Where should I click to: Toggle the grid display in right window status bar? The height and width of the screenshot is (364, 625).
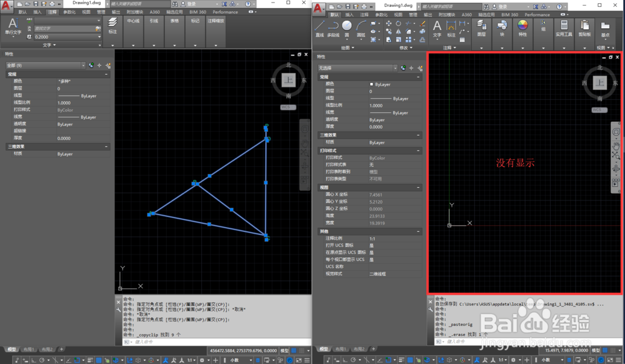pos(606,350)
